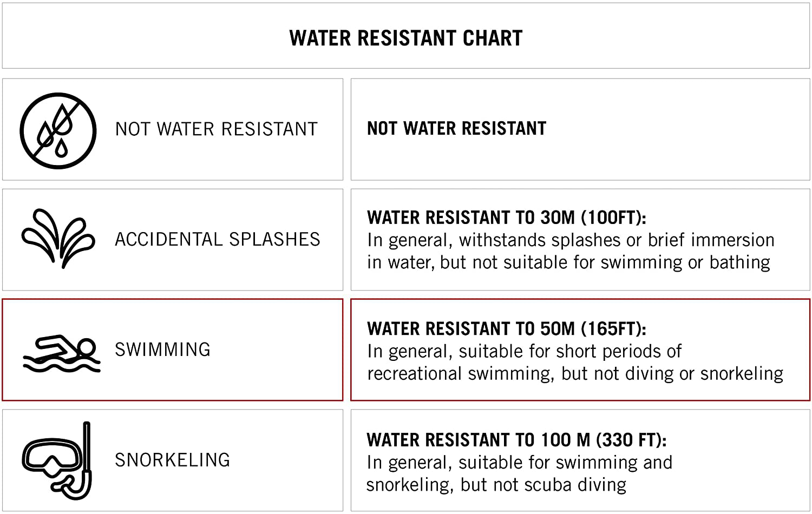812x514 pixels.
Task: Click the 'recreational swimming' phrase
Action: coord(460,374)
